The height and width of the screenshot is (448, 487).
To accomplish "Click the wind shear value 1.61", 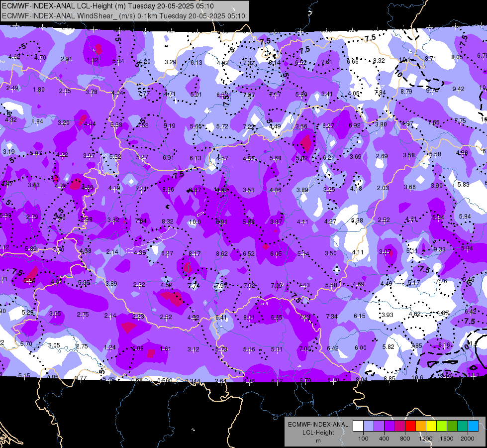I will tap(165, 349).
